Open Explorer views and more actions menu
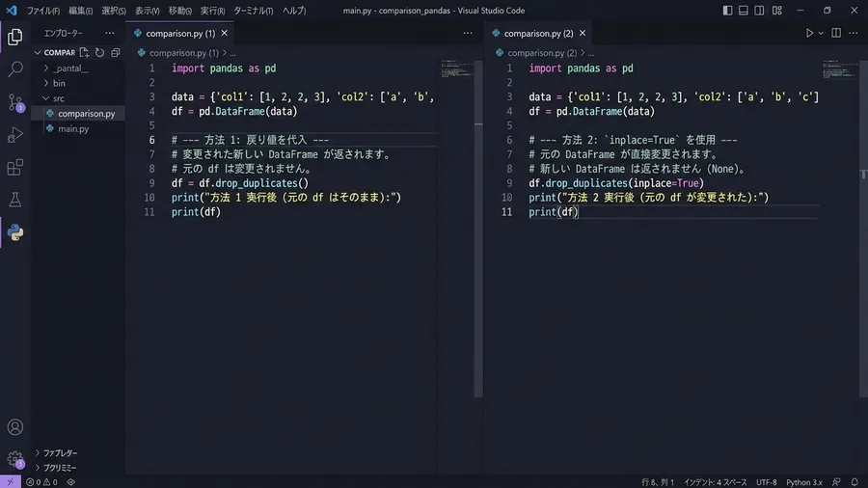The height and width of the screenshot is (488, 868). (x=110, y=33)
